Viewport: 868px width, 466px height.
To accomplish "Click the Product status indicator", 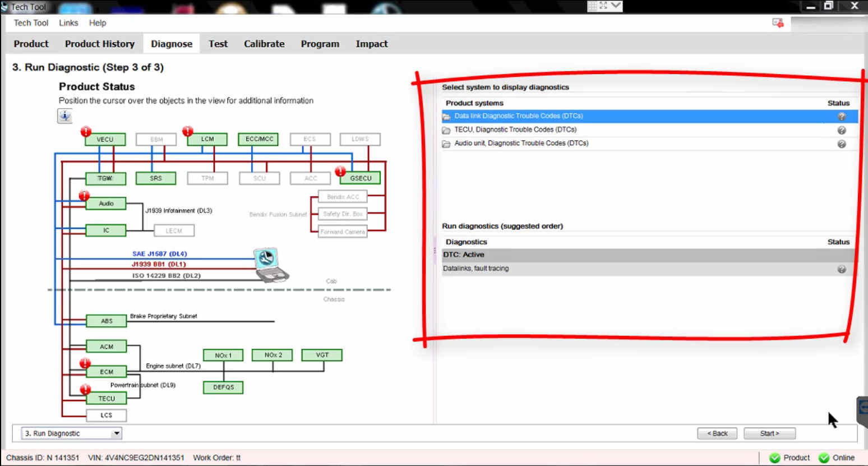I will tap(789, 458).
